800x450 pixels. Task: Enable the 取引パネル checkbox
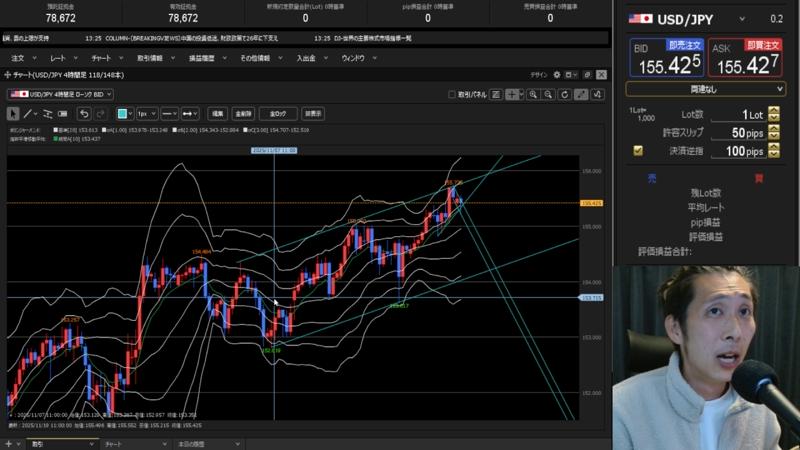point(452,94)
